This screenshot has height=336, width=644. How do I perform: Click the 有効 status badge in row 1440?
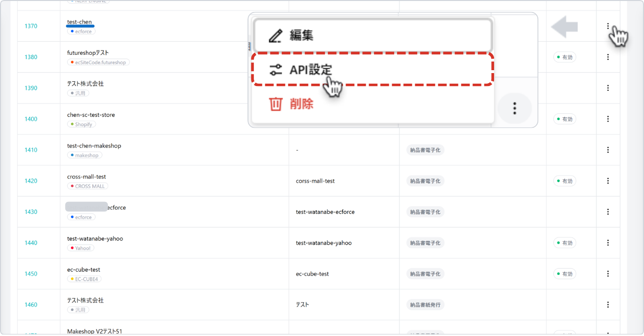[565, 243]
